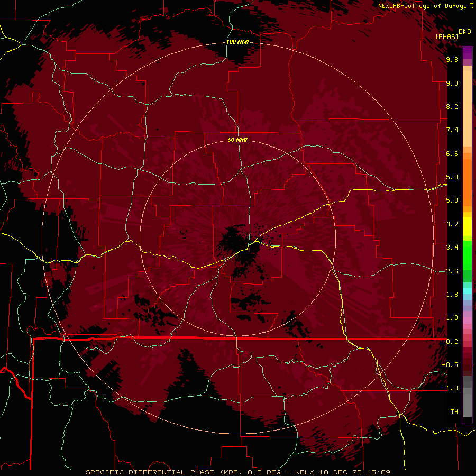Click the DKD [PHAS] legend title

tap(453, 34)
